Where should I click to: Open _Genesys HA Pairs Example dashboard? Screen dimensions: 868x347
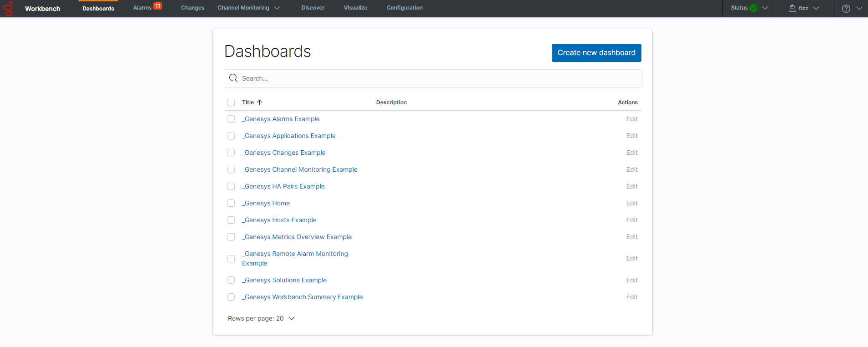click(283, 186)
